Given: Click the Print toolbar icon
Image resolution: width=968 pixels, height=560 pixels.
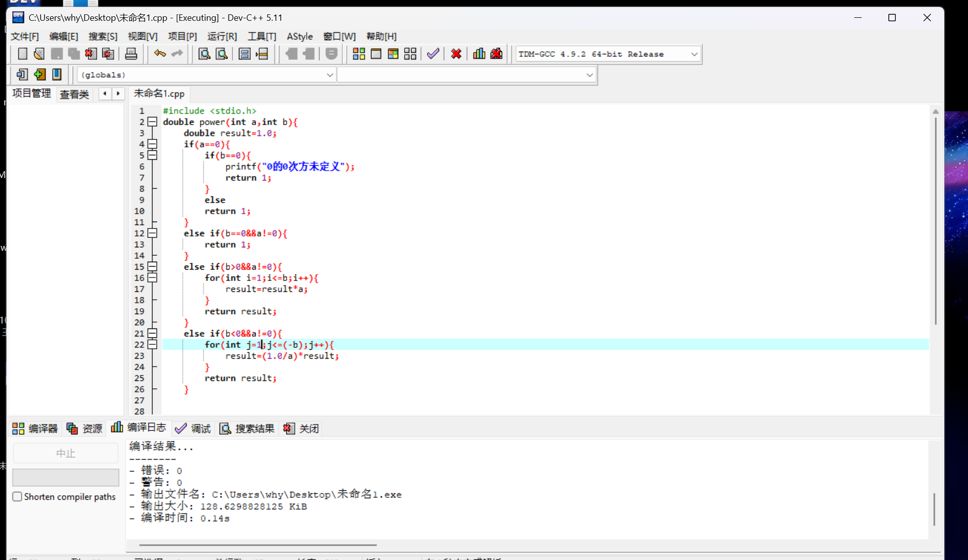Looking at the screenshot, I should coord(131,54).
